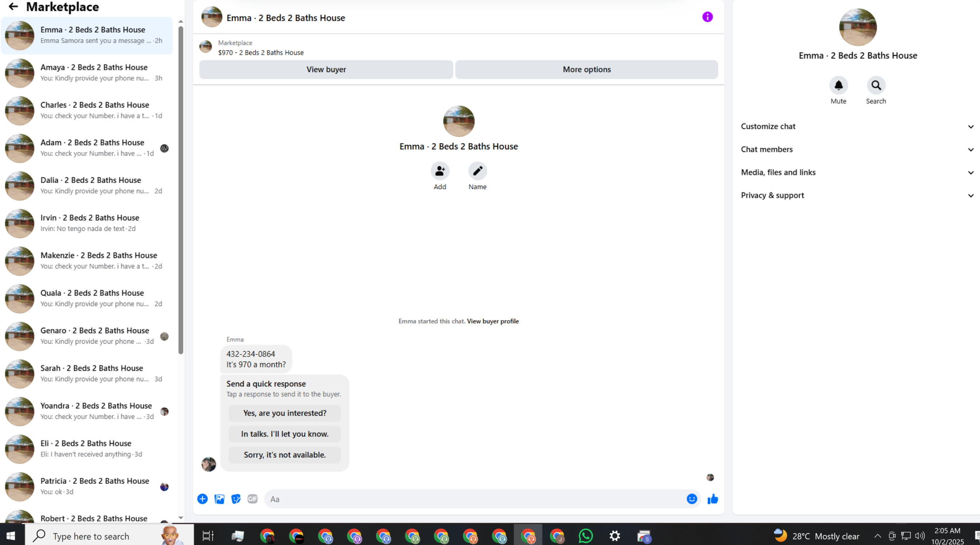980x545 pixels.
Task: Search in conversation magnifier icon
Action: 876,86
